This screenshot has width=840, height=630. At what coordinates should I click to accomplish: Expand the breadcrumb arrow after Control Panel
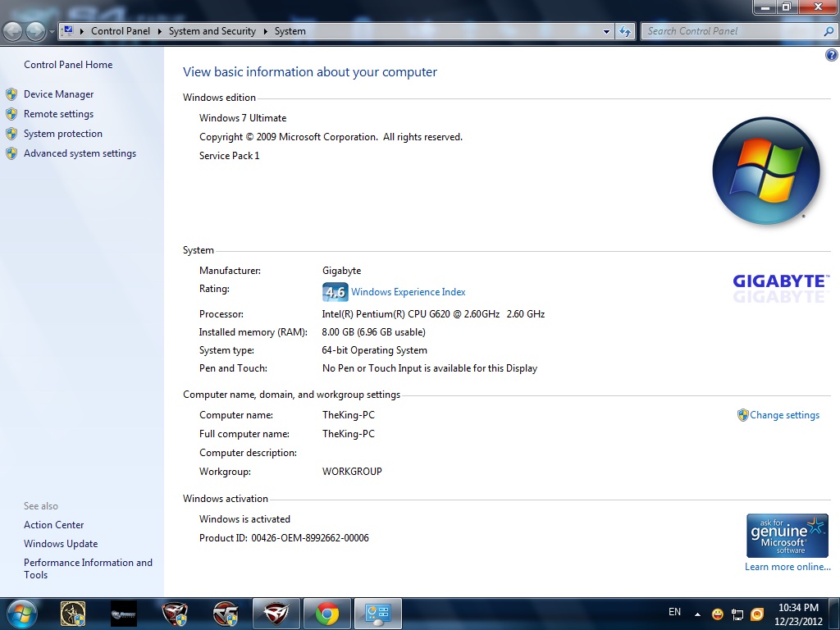click(x=160, y=32)
